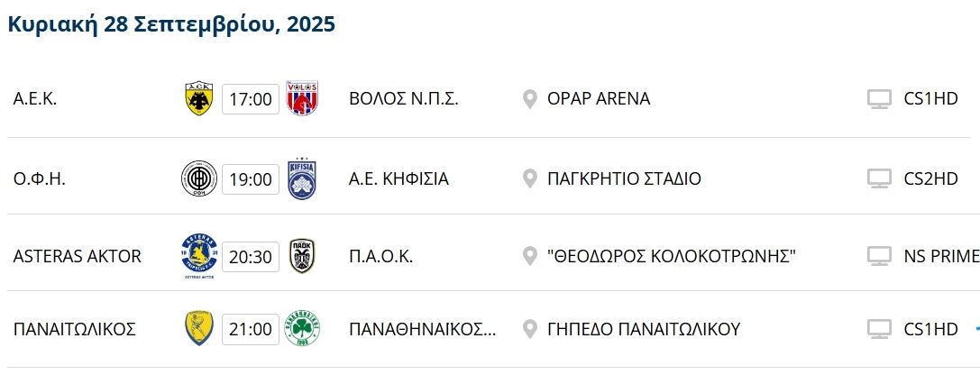This screenshot has height=384, width=980.
Task: Click the location pin beside ΠΑΓΚΡΗΤΙΟ ΣΤΑΔΙΟ
Action: [530, 178]
